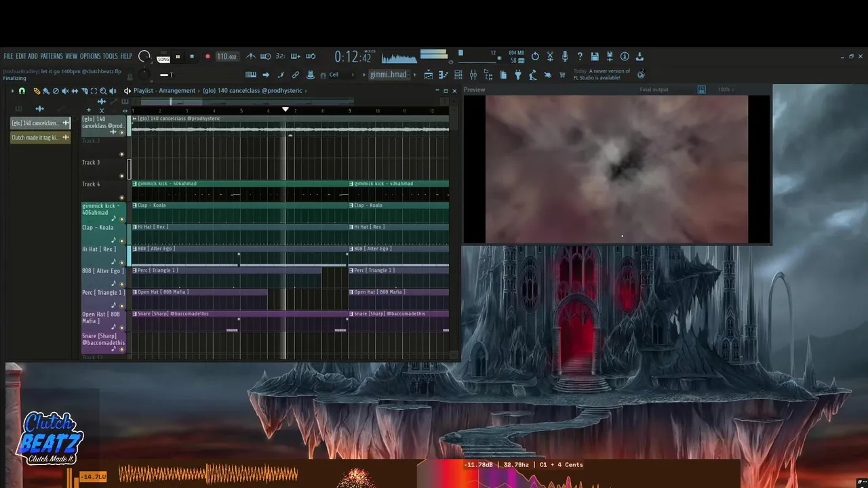Viewport: 868px width, 488px height.
Task: Arm the record button
Action: (208, 57)
